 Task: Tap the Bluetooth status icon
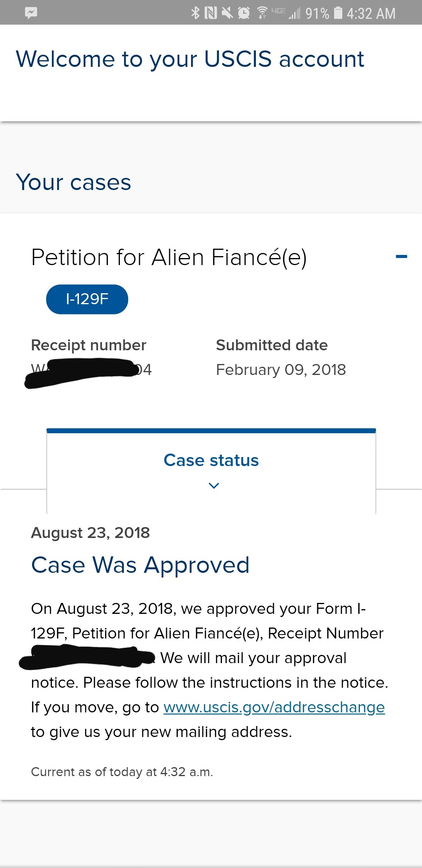pos(195,13)
